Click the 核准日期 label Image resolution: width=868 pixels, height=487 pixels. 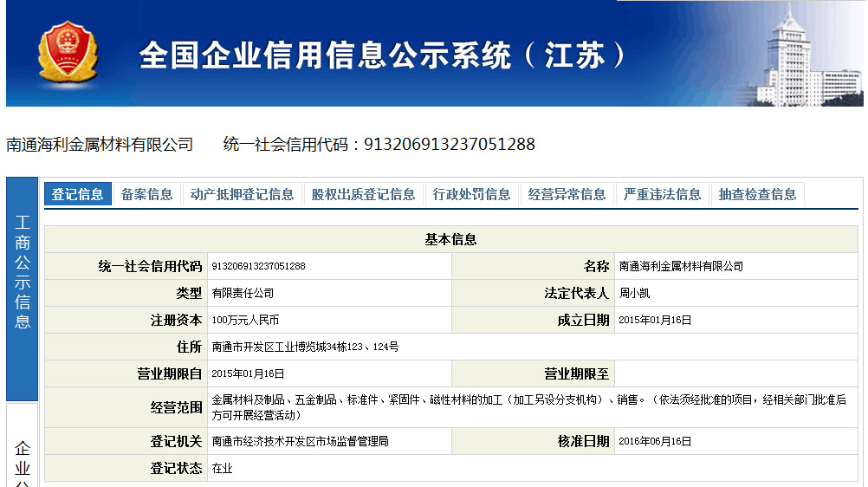click(583, 442)
